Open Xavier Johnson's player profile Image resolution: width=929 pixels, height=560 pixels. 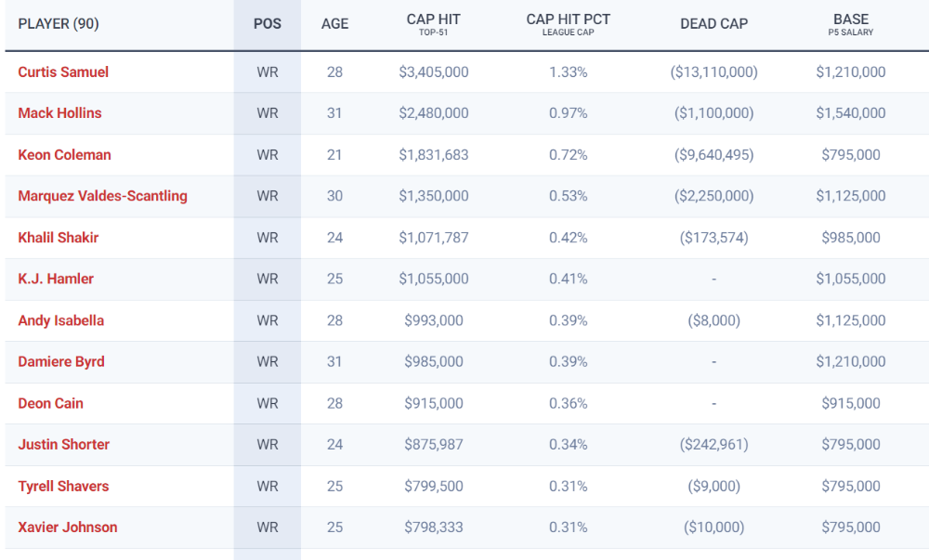68,527
